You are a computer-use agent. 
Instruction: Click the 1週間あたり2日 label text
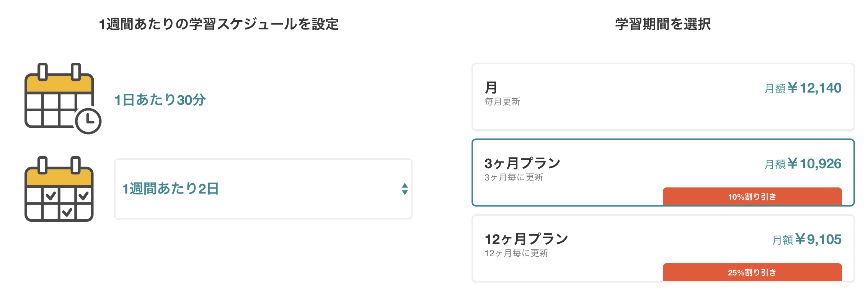click(x=170, y=189)
